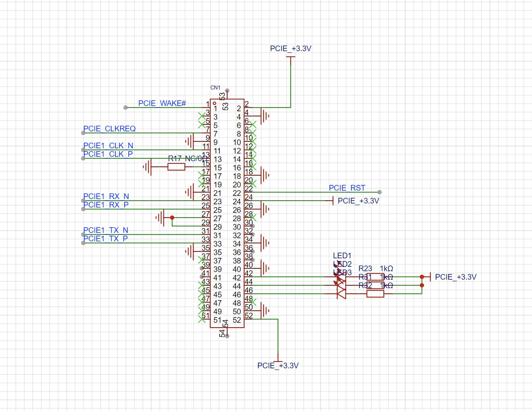Image resolution: width=532 pixels, height=411 pixels.
Task: Select the PCIE1_TX_P net label
Action: point(106,239)
